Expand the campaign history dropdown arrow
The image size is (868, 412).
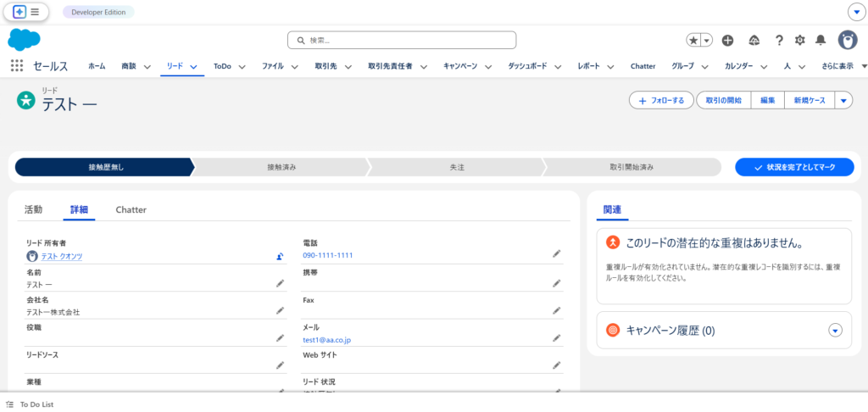[x=835, y=331]
